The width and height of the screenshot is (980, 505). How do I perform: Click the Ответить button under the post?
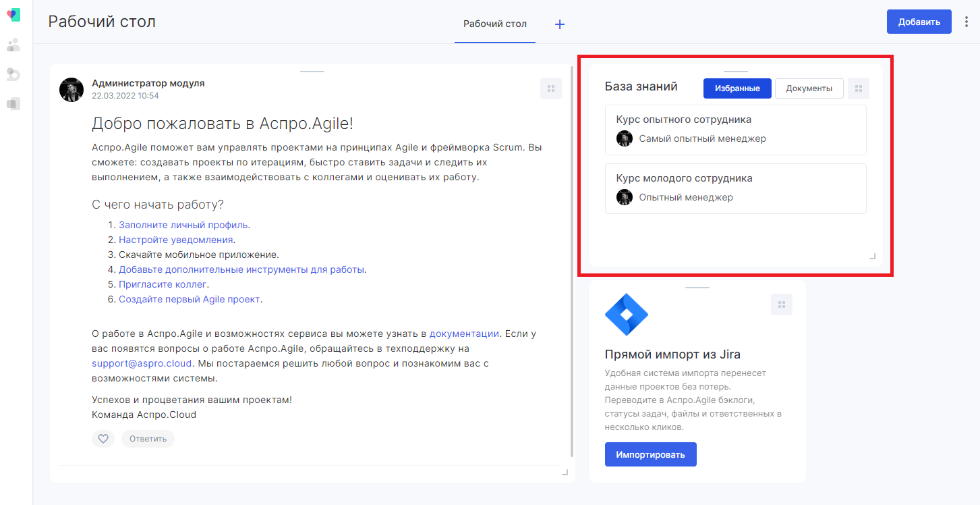[x=148, y=439]
